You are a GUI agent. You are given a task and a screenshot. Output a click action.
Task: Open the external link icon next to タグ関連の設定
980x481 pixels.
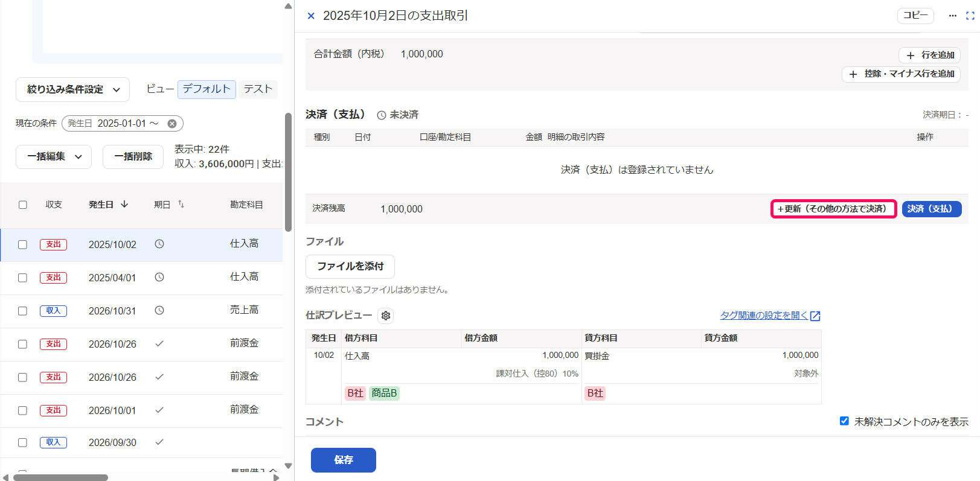815,316
